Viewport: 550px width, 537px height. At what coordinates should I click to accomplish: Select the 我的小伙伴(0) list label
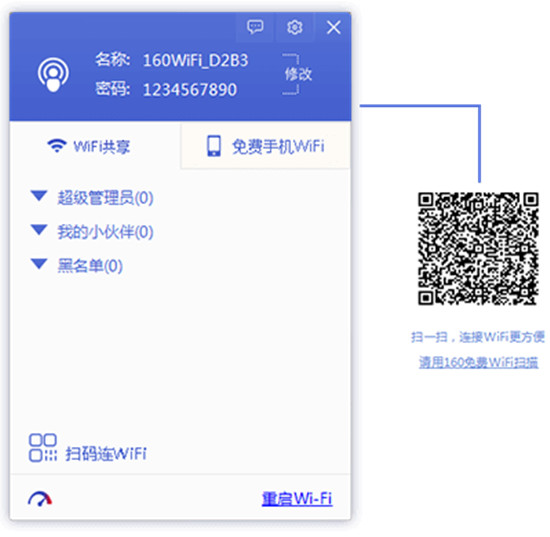[105, 232]
